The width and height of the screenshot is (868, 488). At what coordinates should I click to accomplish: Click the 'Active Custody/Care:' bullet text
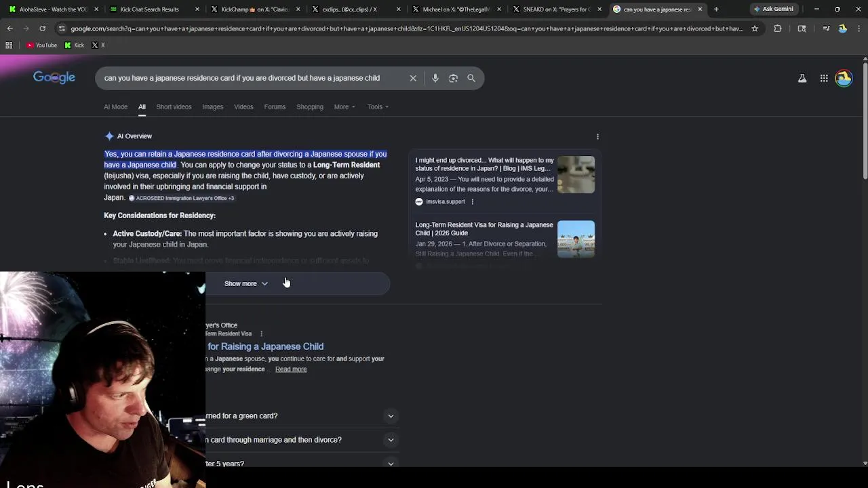coord(147,234)
